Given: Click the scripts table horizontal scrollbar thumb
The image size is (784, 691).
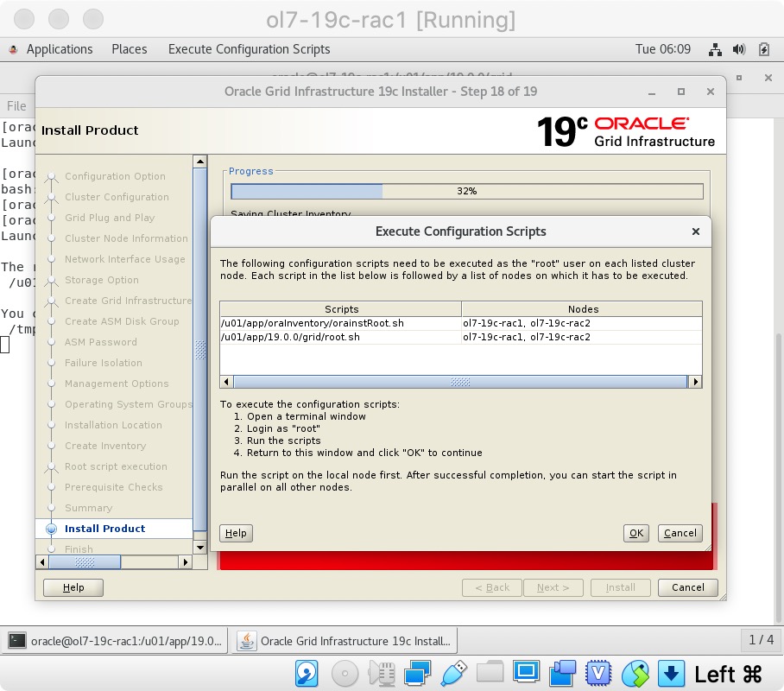Looking at the screenshot, I should click(460, 382).
